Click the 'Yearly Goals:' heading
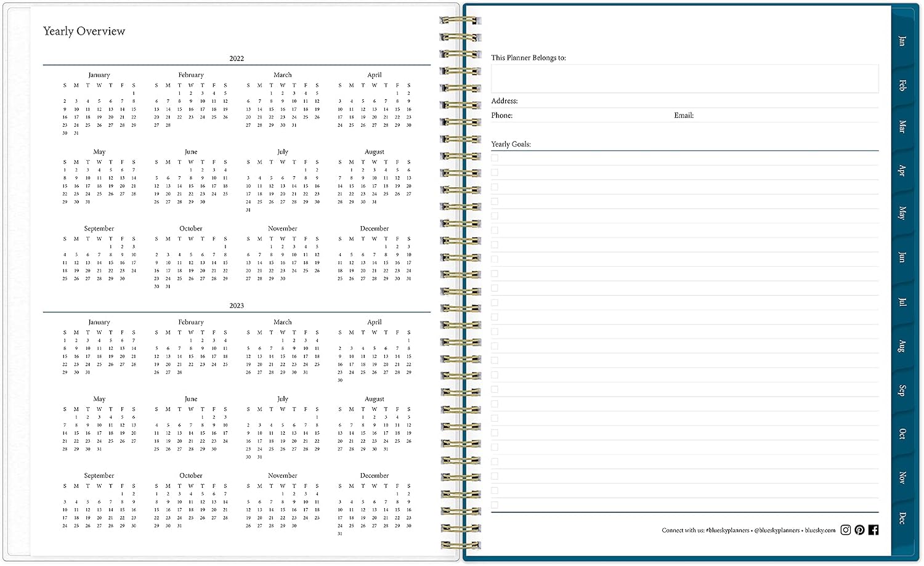Screen dimensions: 924x566 pos(511,144)
